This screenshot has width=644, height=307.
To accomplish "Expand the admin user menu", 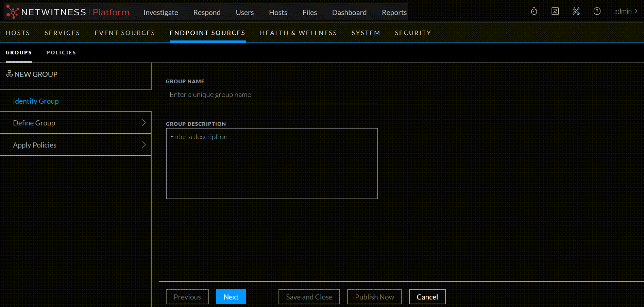I will click(x=625, y=11).
